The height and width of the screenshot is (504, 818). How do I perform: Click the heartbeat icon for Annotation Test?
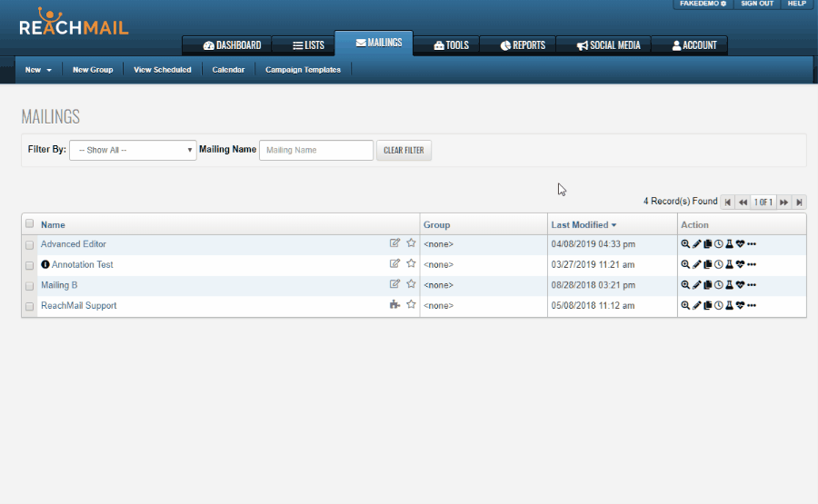[x=740, y=265]
